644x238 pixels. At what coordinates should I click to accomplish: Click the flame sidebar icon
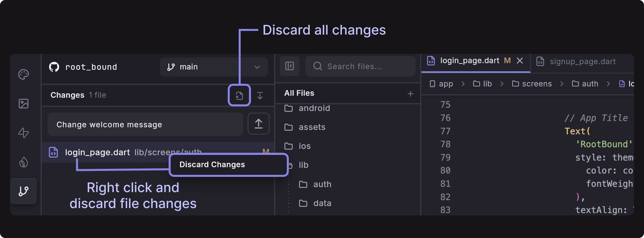pos(24,162)
